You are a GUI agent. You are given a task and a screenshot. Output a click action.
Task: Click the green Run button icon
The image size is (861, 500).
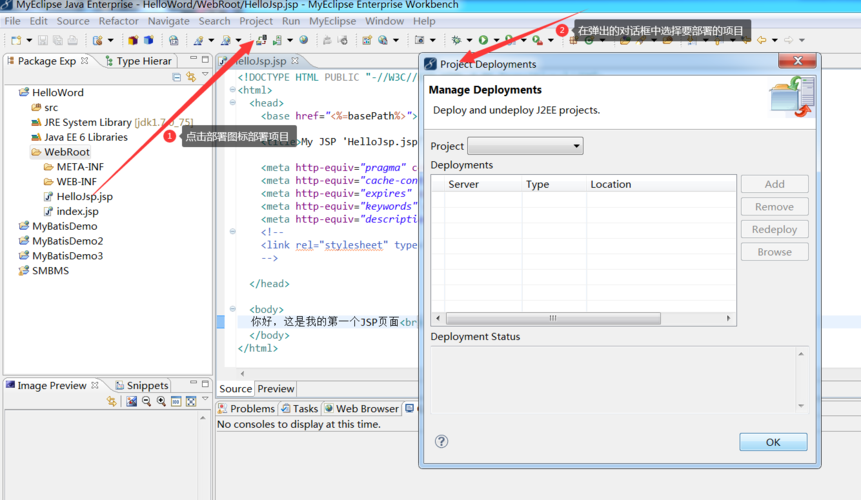483,40
